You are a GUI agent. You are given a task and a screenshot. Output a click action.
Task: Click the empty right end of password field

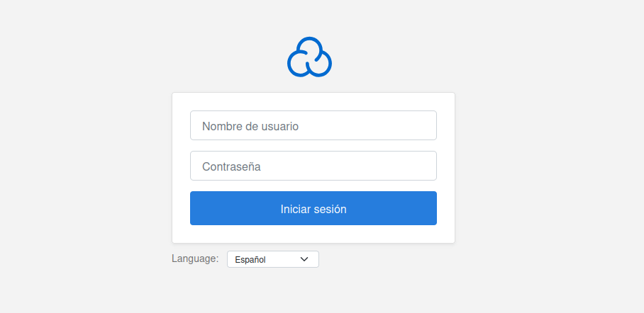411,166
